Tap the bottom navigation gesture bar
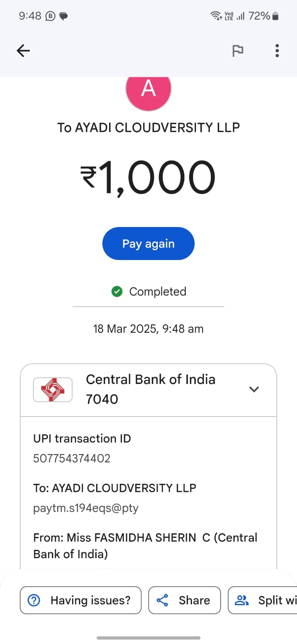This screenshot has height=644, width=297. (x=148, y=638)
